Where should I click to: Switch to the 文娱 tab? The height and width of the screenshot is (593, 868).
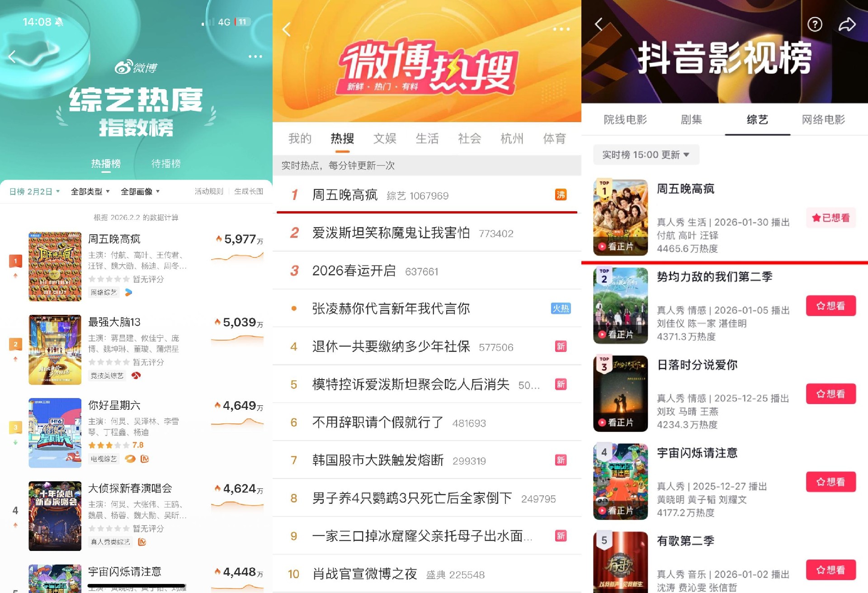[x=385, y=138]
